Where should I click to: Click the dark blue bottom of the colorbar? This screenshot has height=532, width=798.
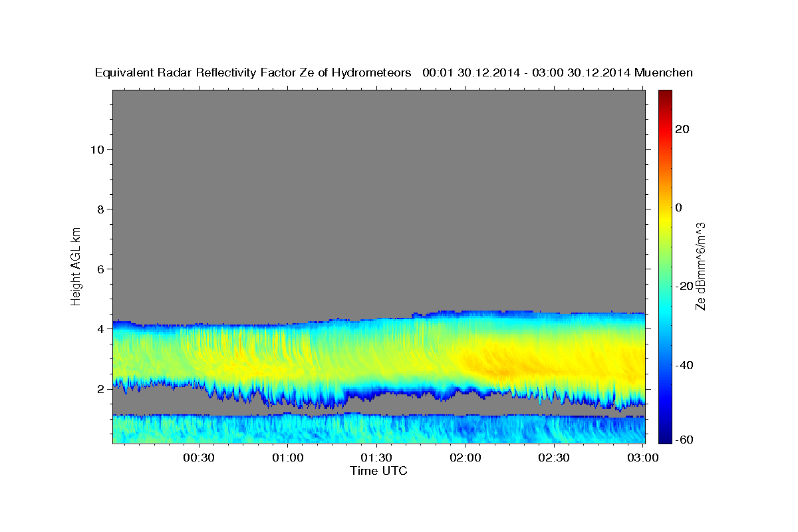click(x=665, y=436)
